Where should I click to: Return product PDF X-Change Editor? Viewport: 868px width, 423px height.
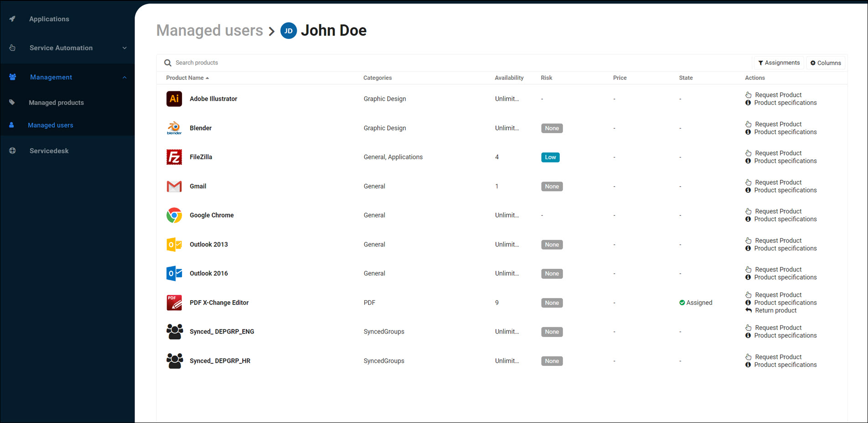coord(776,310)
